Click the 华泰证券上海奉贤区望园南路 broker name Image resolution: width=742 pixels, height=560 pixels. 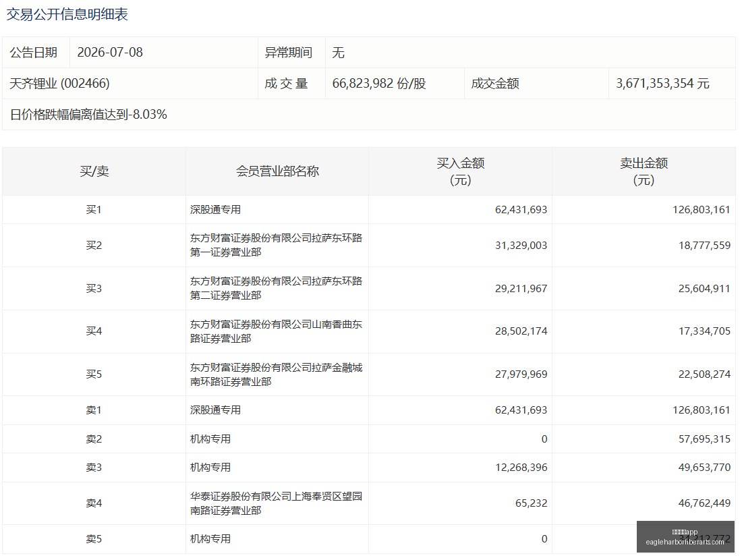point(276,503)
